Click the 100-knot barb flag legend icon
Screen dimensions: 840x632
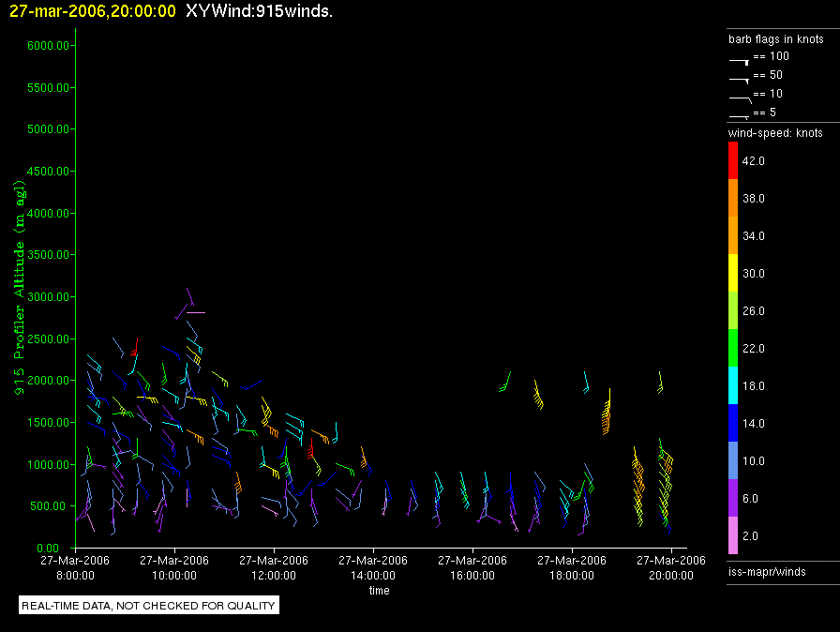tap(740, 59)
